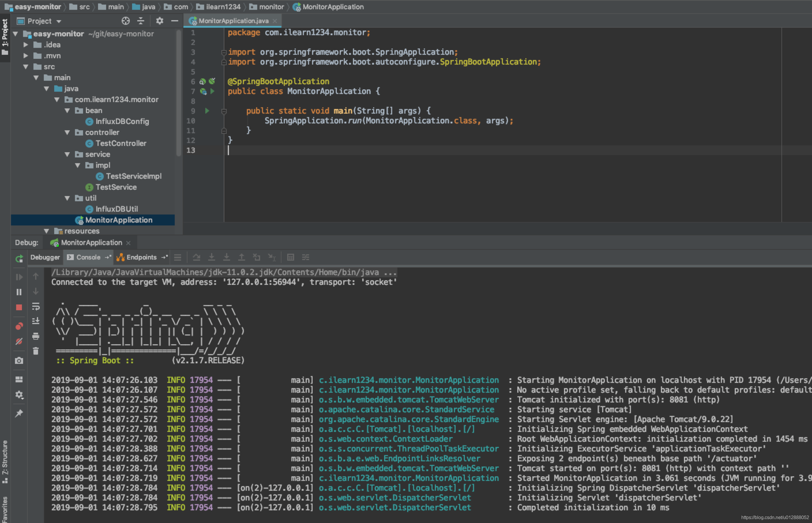The width and height of the screenshot is (812, 523).
Task: Collapse the service package
Action: click(x=67, y=154)
